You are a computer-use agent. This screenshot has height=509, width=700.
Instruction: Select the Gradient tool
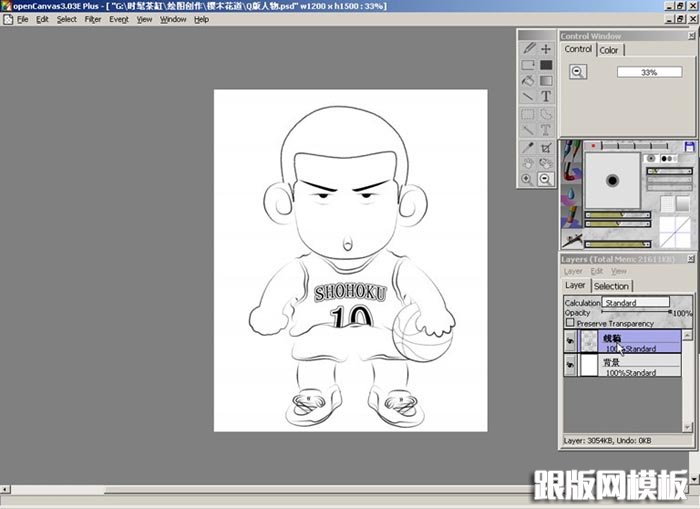tap(546, 80)
